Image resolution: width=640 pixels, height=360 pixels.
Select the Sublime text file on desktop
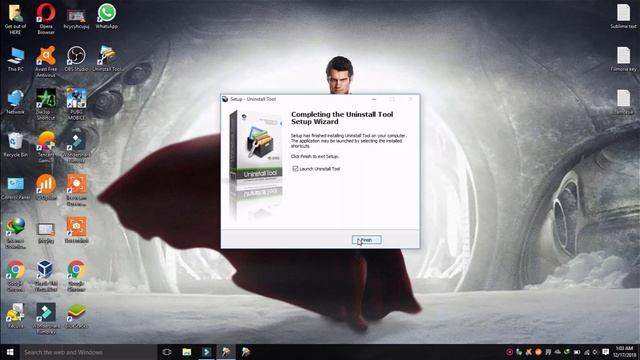point(623,17)
